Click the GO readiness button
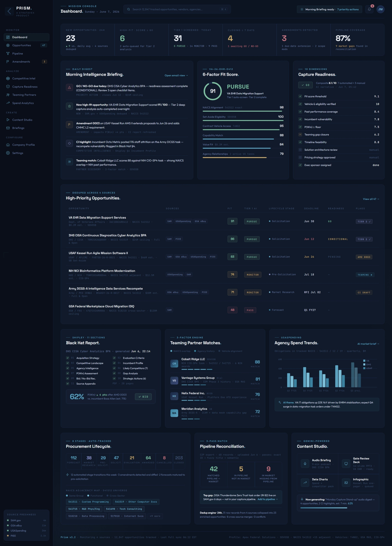The image size is (392, 546). pos(305,85)
